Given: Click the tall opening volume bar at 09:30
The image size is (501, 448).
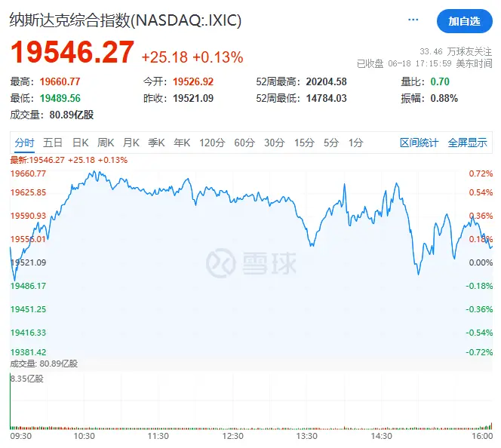Looking at the screenshot, I should point(11,401).
